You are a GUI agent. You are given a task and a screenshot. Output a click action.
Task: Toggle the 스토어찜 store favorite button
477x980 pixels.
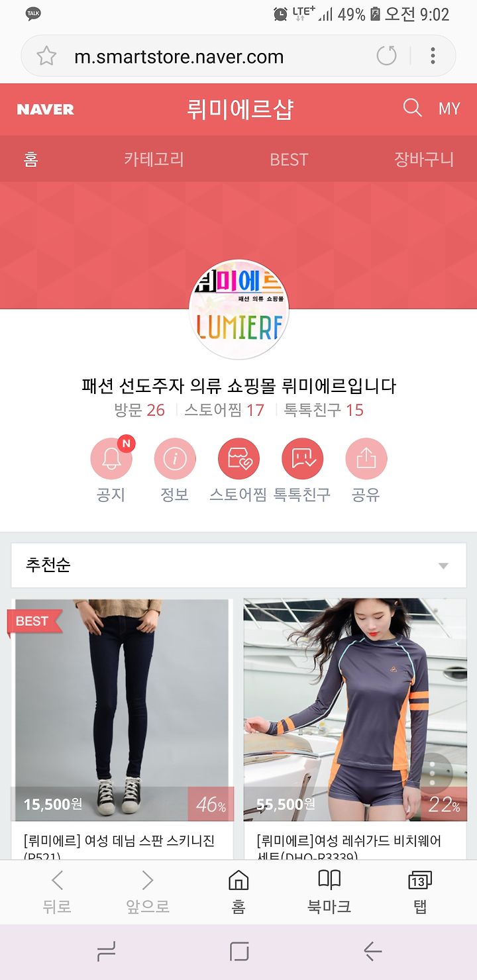(238, 459)
